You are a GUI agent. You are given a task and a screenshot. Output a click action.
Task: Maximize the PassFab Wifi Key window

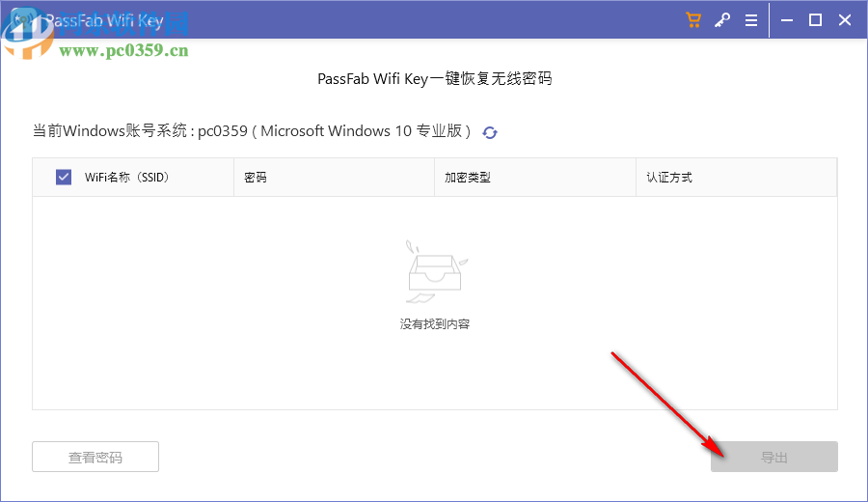[815, 20]
